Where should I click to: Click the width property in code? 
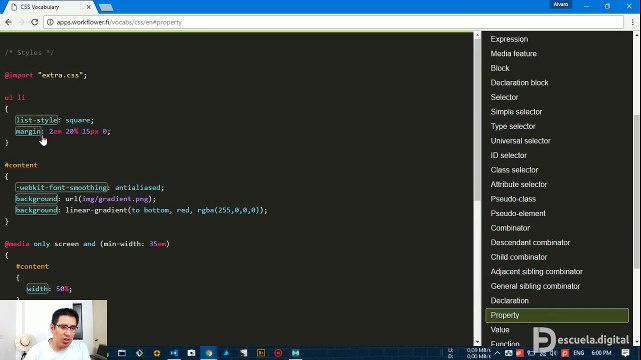[x=38, y=288]
